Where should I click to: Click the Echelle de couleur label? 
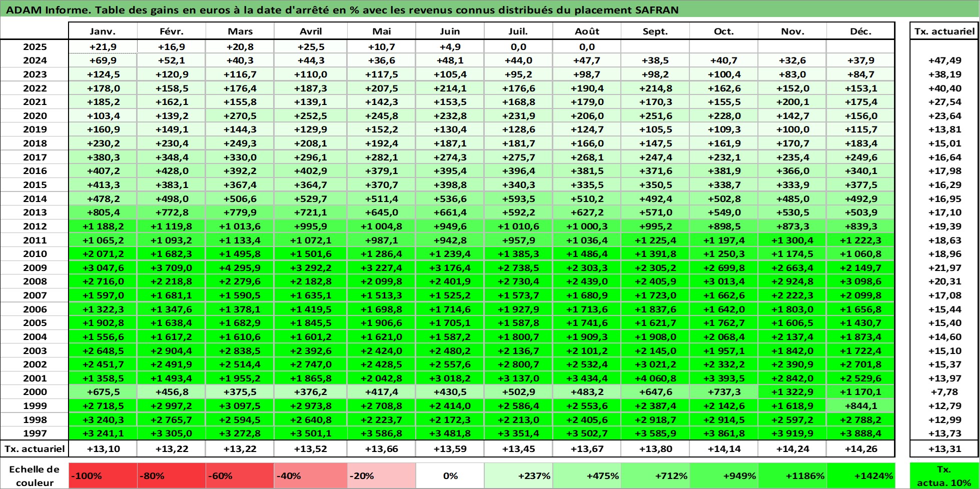point(35,476)
